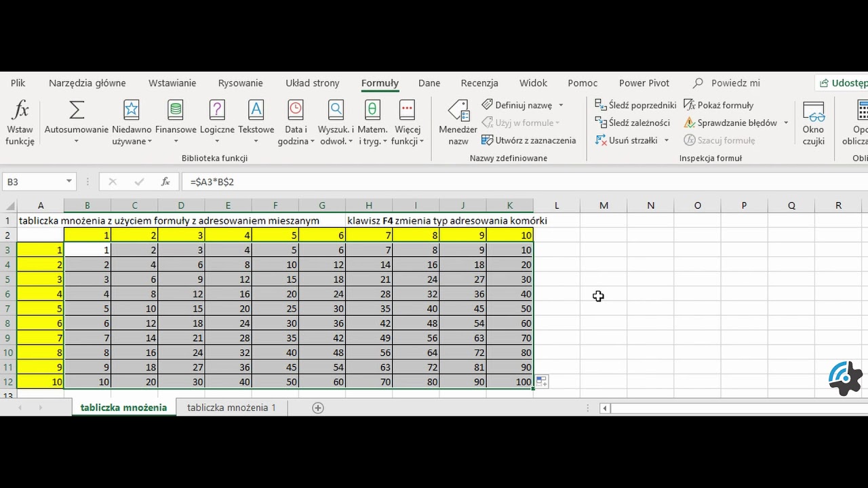Open Wyszuk. i odwoł. functions icon
The width and height of the screenshot is (868, 488).
[336, 109]
